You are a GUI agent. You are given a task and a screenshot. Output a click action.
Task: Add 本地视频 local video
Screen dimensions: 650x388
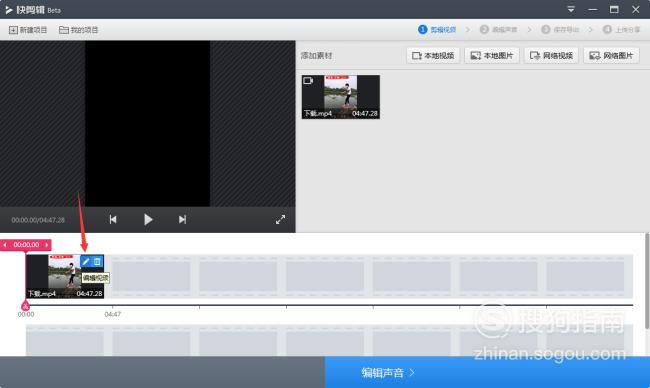point(433,56)
